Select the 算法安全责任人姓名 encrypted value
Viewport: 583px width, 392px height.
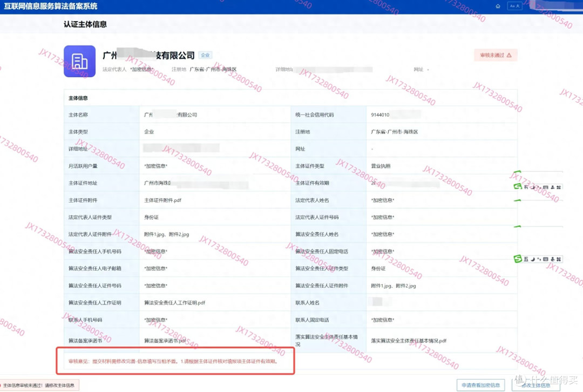click(x=383, y=234)
